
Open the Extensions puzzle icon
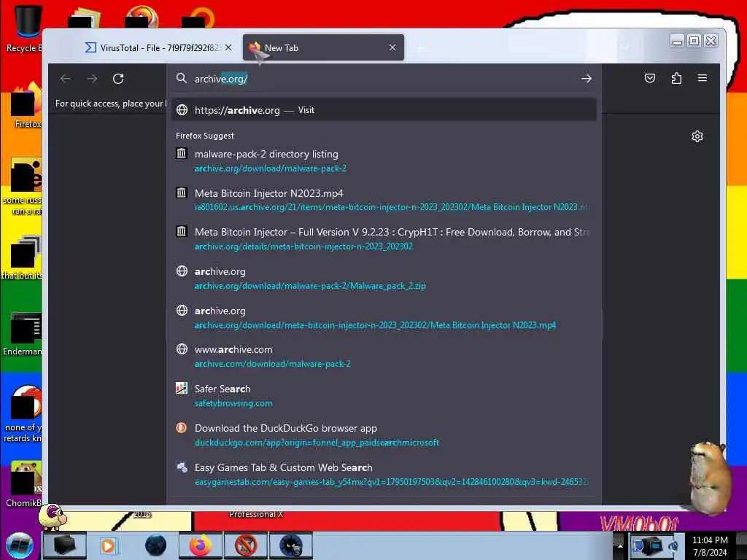click(676, 78)
